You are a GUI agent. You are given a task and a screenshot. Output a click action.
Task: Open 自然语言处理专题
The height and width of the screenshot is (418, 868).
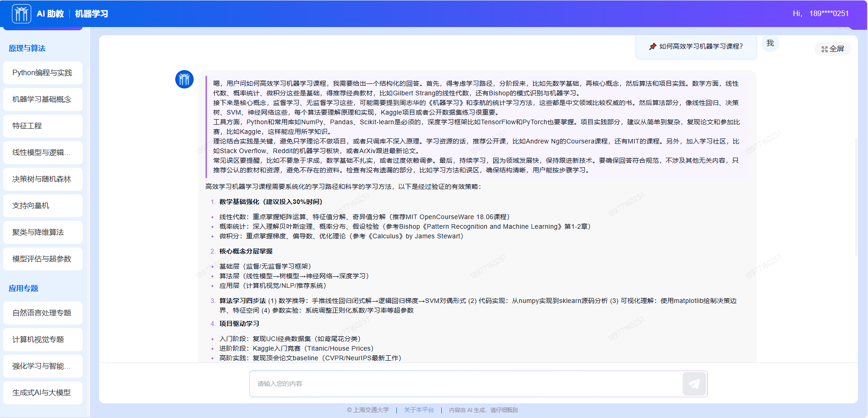[43, 313]
